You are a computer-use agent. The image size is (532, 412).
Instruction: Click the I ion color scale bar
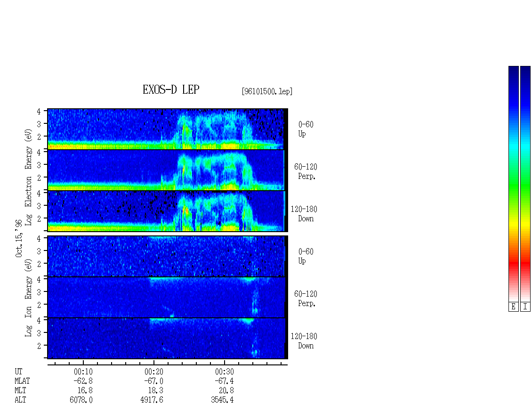point(525,184)
